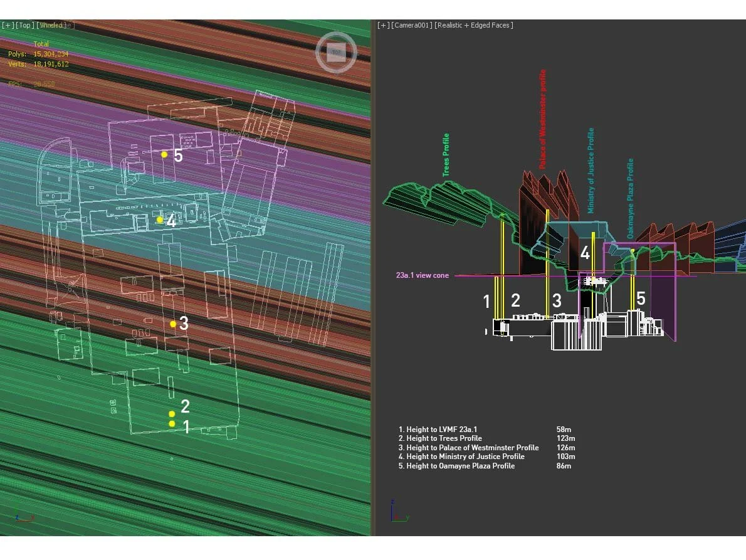Select yellow point marker 5 in Top viewport

point(164,154)
